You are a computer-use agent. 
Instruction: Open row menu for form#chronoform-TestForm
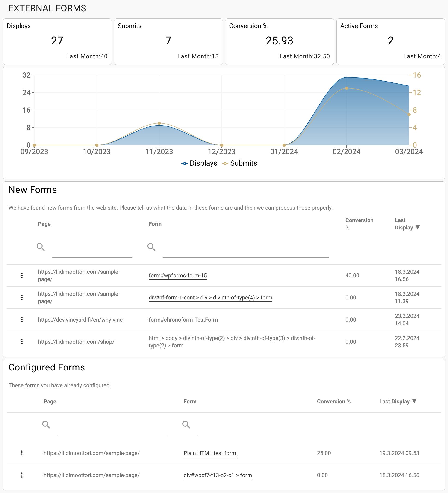(22, 319)
